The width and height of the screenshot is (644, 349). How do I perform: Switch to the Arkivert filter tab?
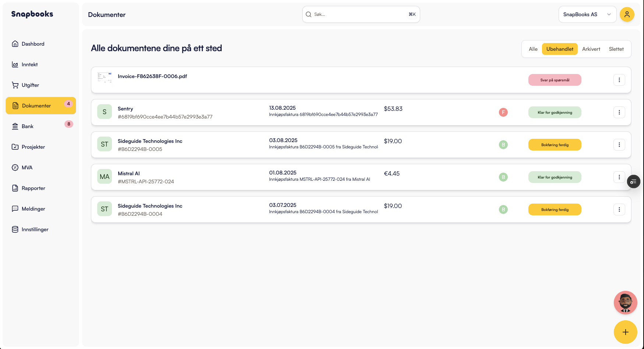591,49
